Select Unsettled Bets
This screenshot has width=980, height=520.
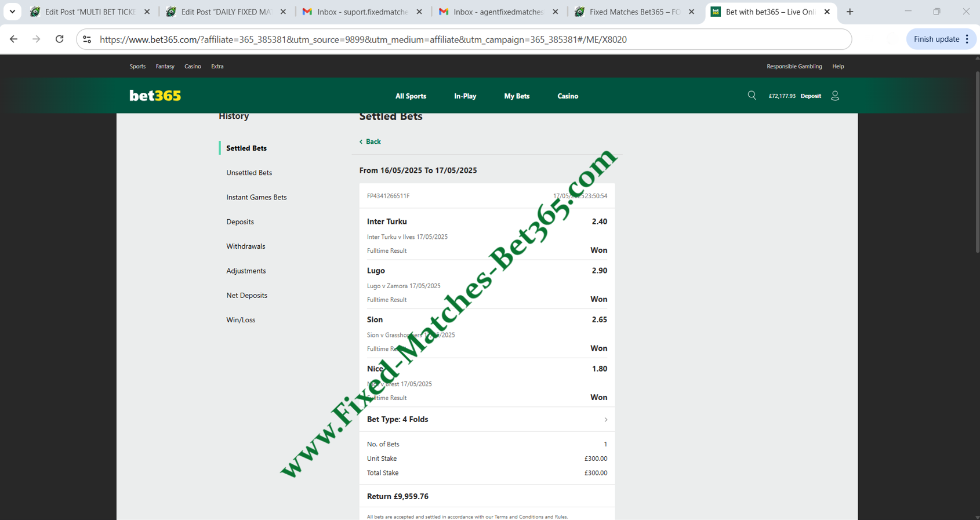249,173
